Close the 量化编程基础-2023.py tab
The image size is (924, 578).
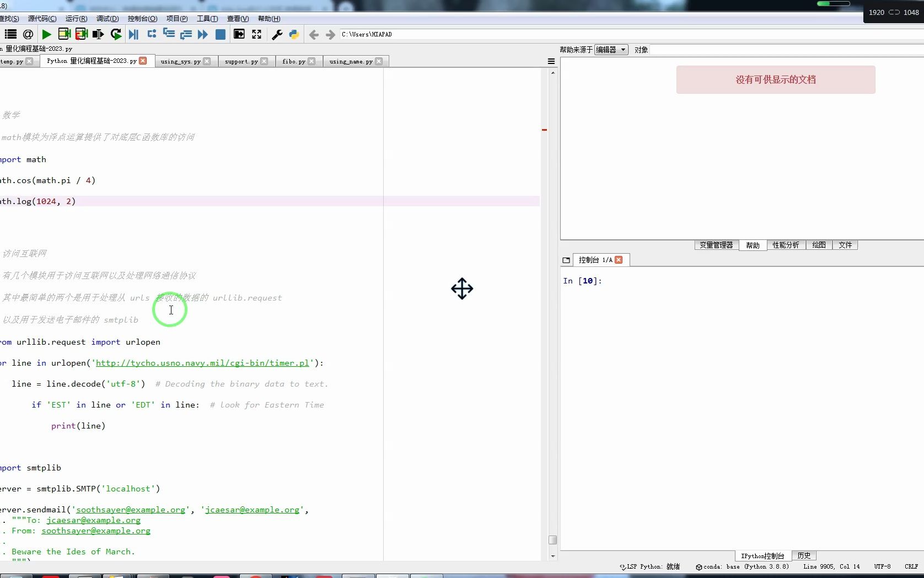coord(143,61)
